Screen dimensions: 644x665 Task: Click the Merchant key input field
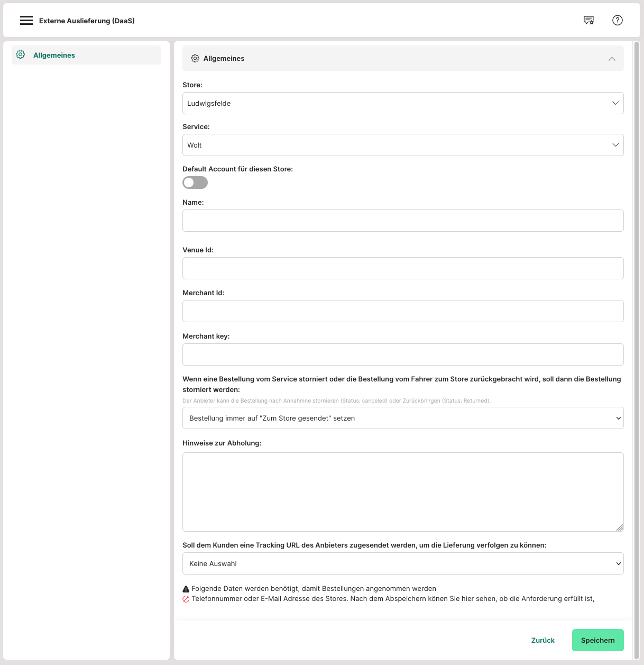tap(402, 354)
